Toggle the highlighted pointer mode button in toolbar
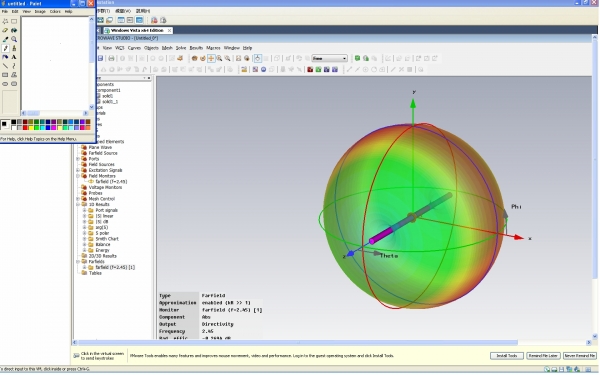The image size is (600, 375). pos(258,58)
